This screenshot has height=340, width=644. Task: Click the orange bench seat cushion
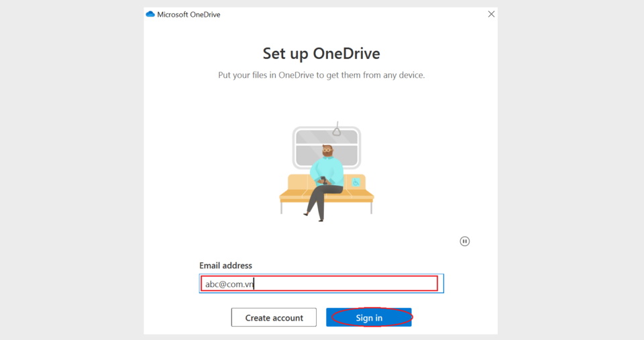pyautogui.click(x=327, y=196)
